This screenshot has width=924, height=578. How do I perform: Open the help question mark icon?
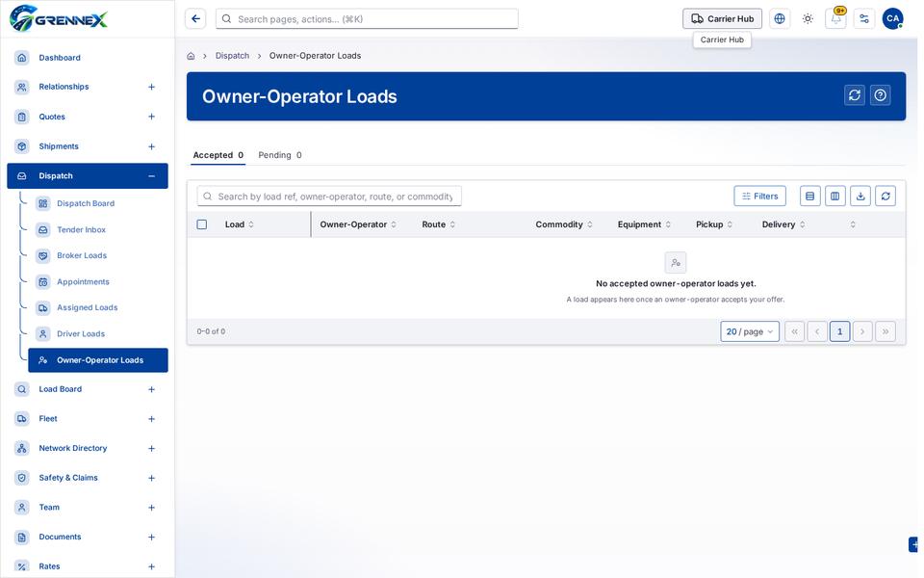(x=881, y=95)
